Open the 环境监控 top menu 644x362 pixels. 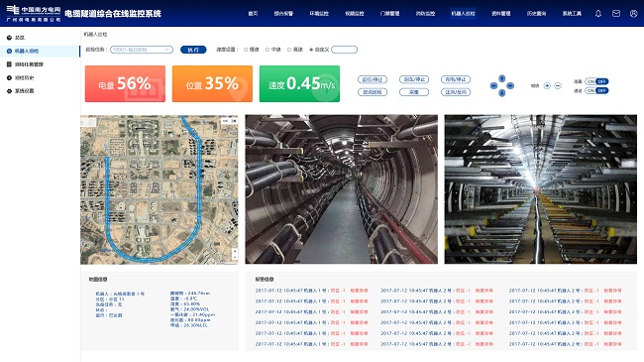pos(319,14)
